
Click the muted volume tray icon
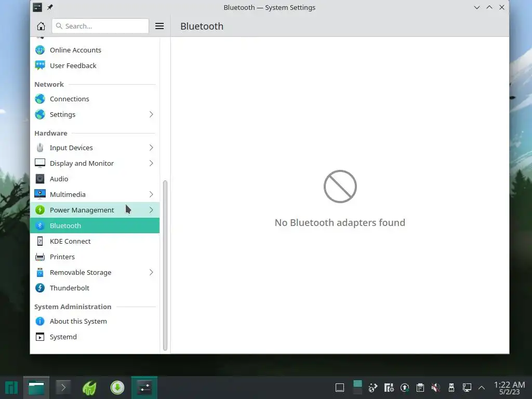click(x=436, y=388)
